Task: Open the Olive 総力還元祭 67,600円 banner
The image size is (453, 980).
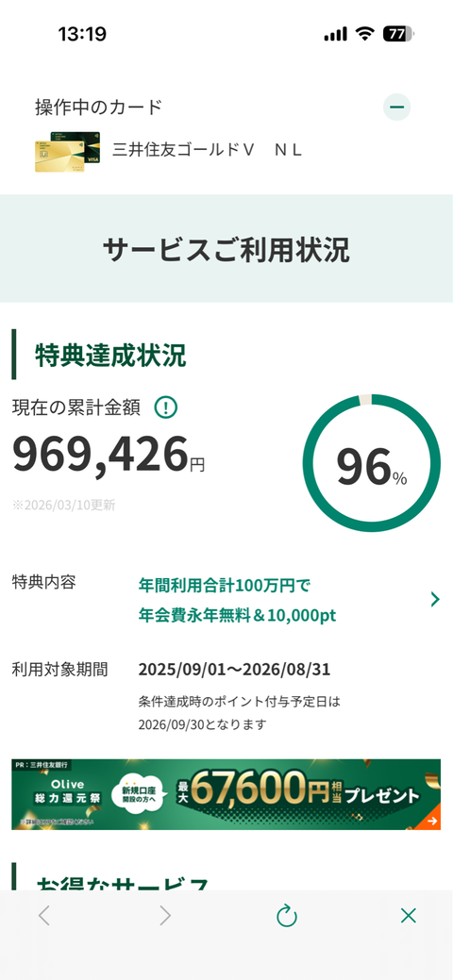Action: [226, 794]
